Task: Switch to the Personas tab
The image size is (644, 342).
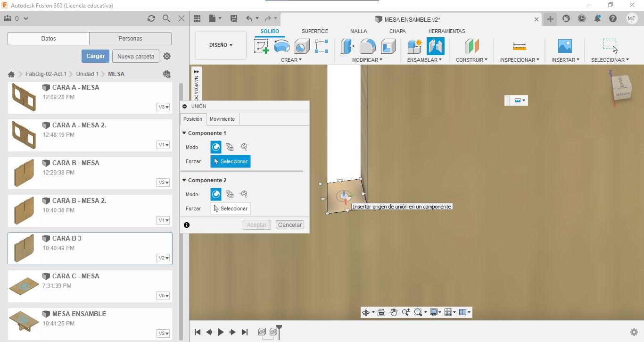Action: point(130,39)
